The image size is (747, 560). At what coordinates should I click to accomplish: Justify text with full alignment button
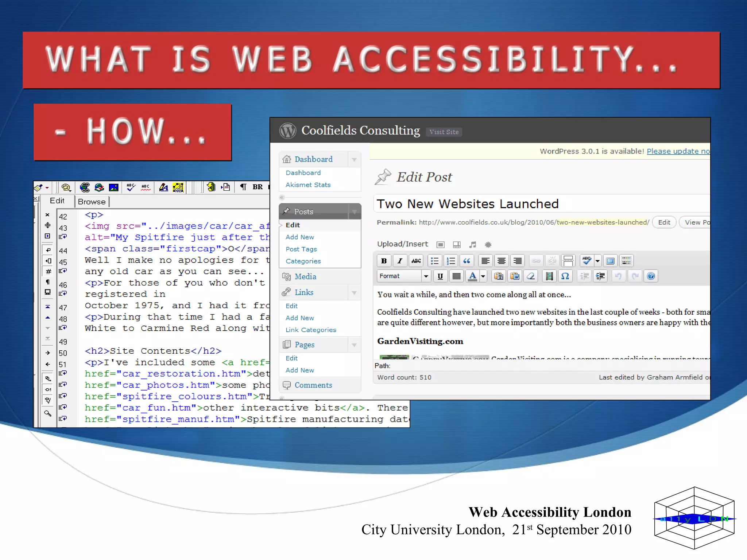point(456,276)
